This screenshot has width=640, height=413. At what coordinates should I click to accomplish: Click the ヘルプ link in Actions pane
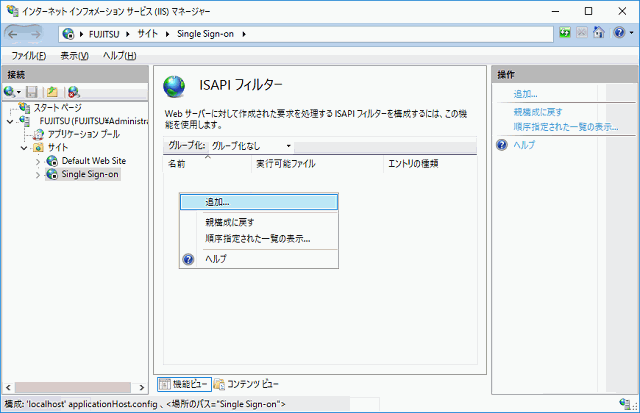(x=524, y=145)
